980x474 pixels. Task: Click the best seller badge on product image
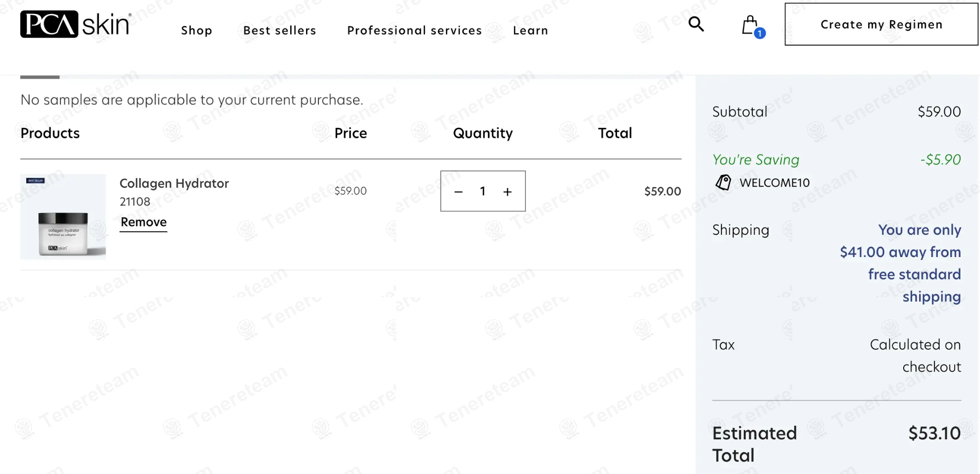[35, 180]
